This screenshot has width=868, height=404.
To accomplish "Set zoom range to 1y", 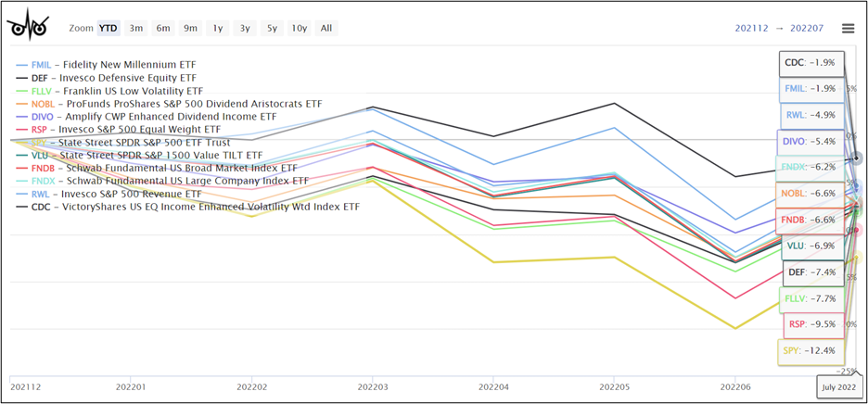I will click(x=218, y=28).
